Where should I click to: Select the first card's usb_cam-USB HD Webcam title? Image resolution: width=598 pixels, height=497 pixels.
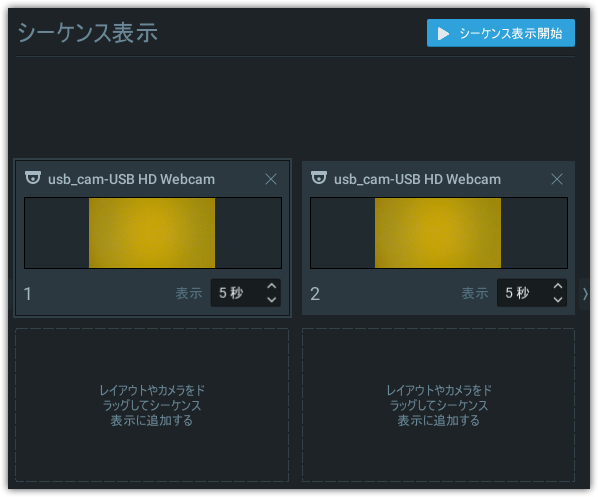coord(131,179)
